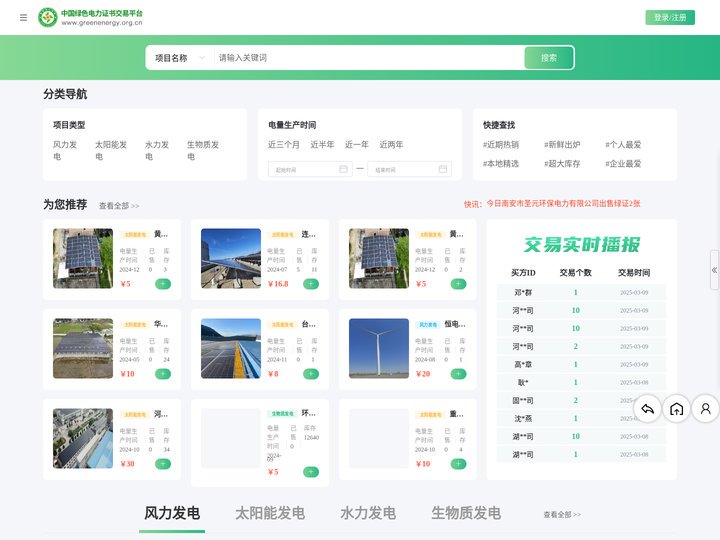Add the ¥8 台... solar card item

(x=311, y=374)
